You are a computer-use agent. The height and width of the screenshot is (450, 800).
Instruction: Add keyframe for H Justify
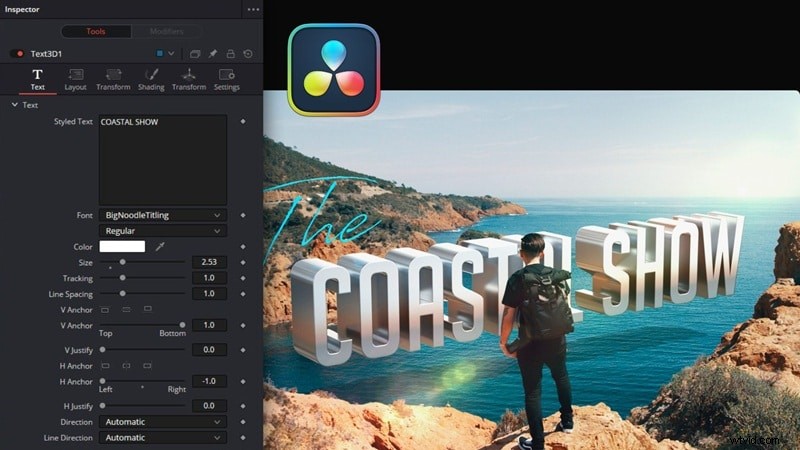(x=243, y=406)
